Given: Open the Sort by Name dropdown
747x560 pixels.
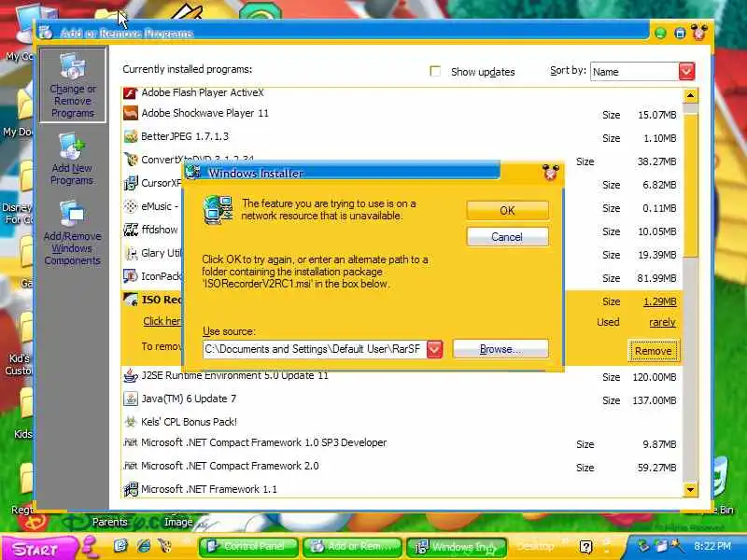Looking at the screenshot, I should 686,72.
